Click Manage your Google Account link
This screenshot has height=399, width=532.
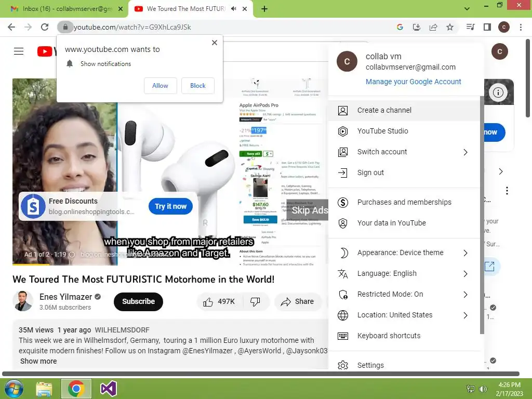point(413,82)
